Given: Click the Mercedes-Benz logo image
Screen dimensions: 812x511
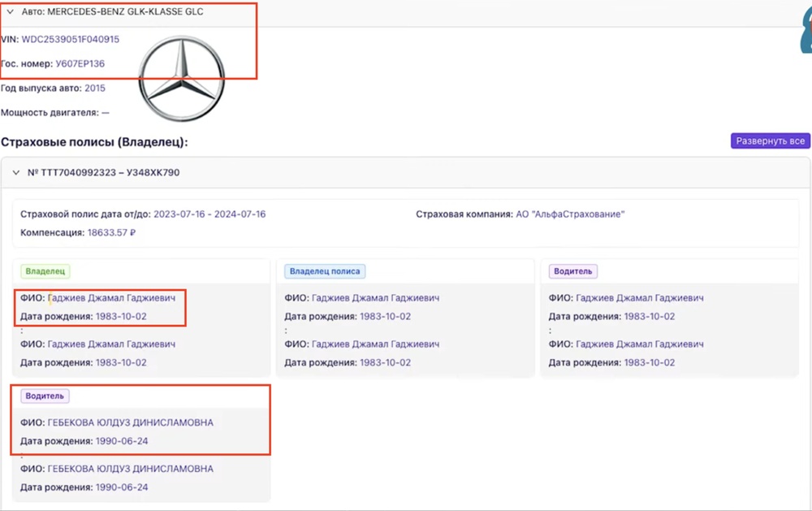Looking at the screenshot, I should (x=181, y=79).
